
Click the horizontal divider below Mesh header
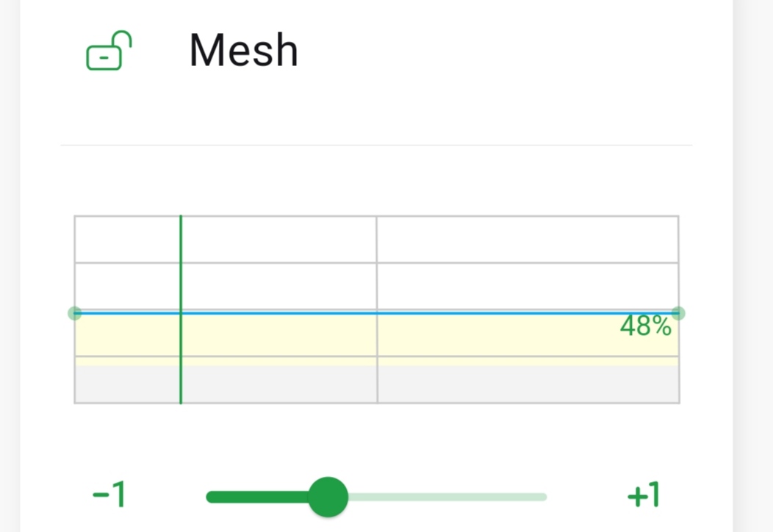(x=376, y=145)
